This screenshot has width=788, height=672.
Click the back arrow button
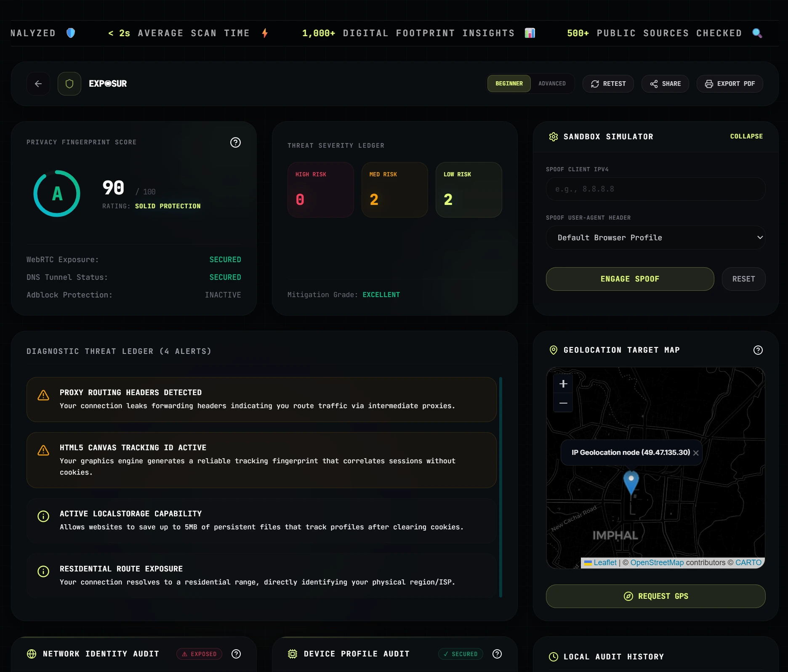click(38, 84)
